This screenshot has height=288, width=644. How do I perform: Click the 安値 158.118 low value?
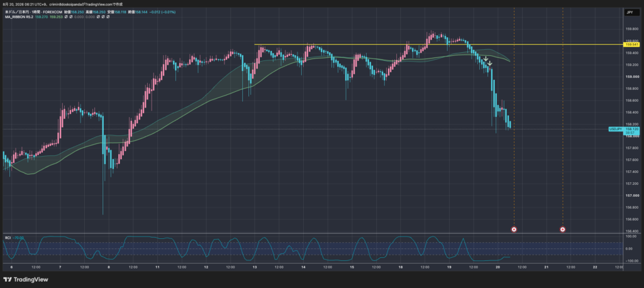[118, 13]
